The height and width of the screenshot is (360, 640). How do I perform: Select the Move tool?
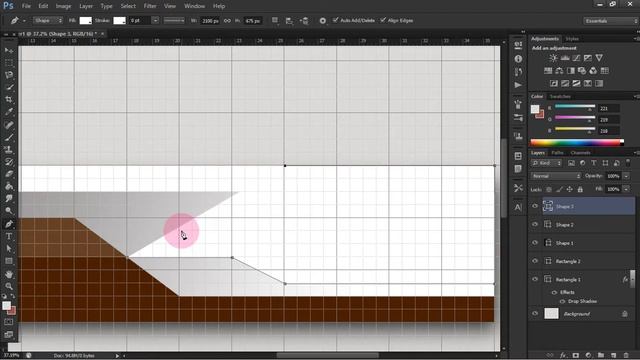(x=9, y=50)
